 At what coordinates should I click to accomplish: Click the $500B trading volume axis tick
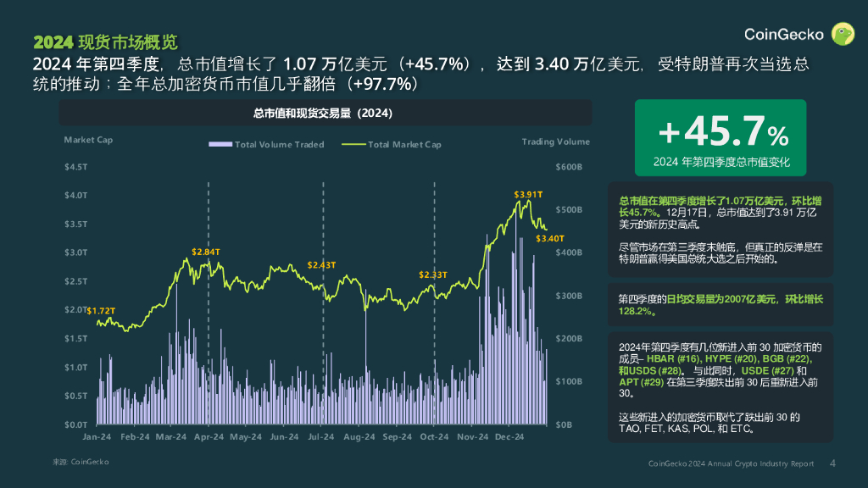point(569,210)
